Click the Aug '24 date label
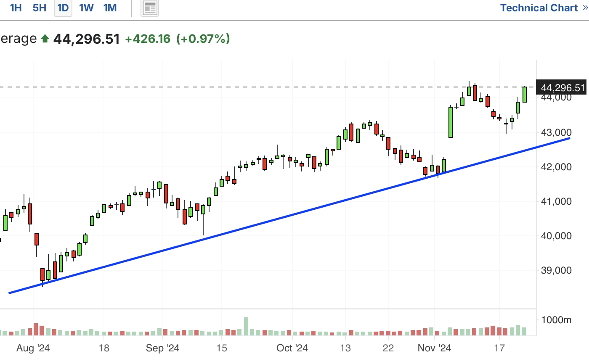 pos(33,348)
